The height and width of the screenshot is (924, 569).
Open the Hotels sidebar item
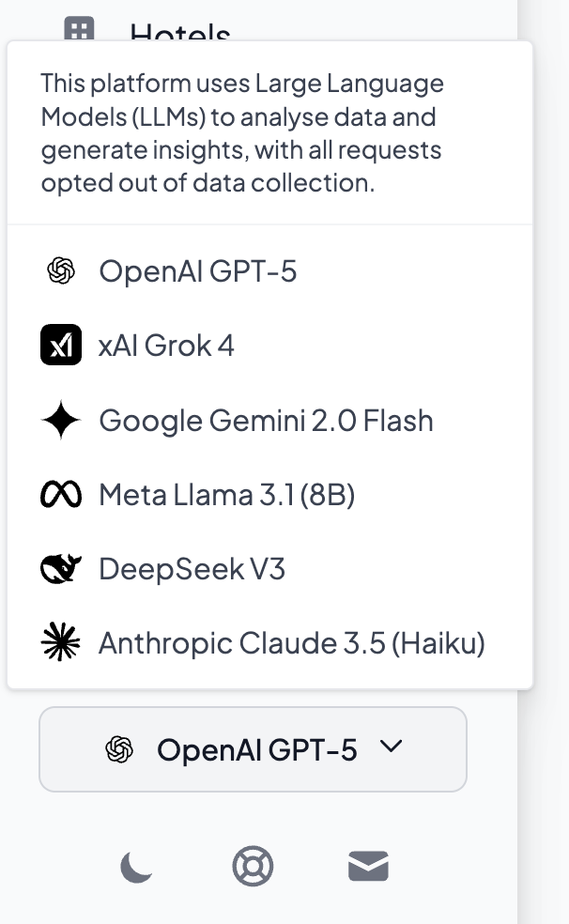[x=179, y=34]
